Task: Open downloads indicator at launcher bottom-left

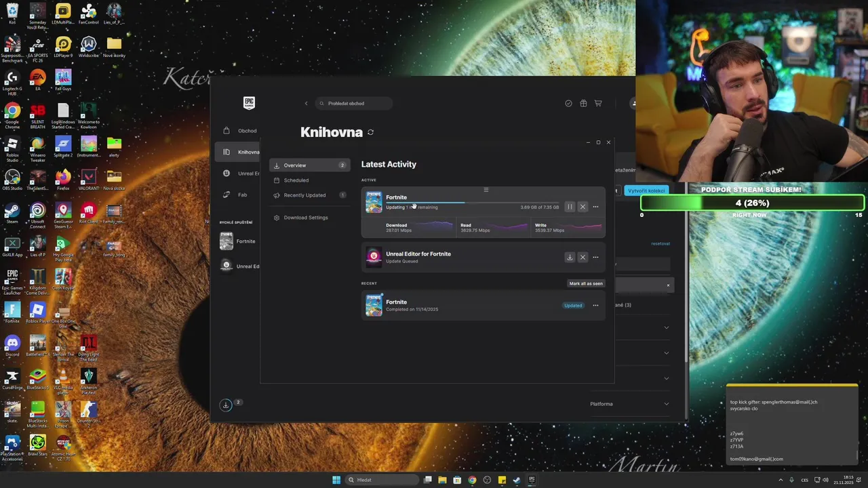Action: (x=226, y=405)
